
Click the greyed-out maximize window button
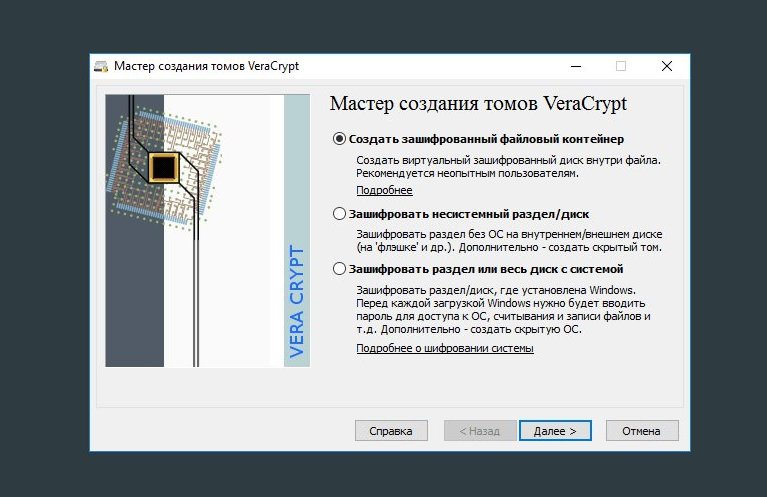click(x=621, y=66)
